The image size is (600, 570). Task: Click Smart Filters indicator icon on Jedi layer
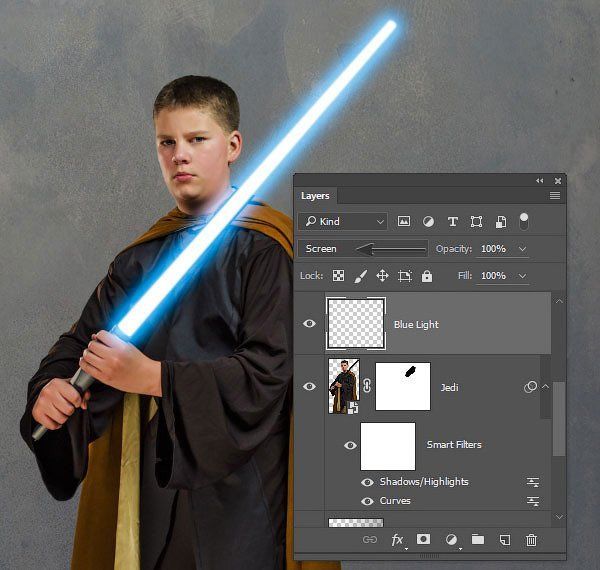(x=530, y=387)
